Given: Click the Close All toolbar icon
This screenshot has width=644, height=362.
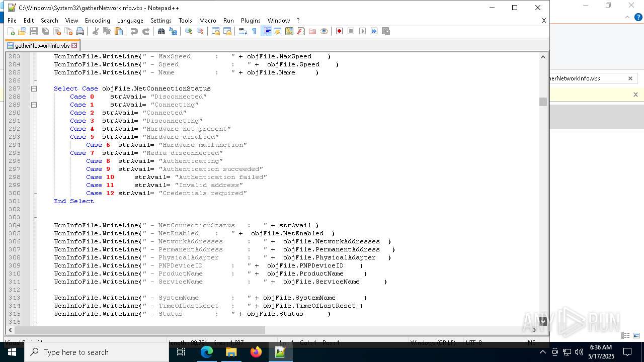Looking at the screenshot, I should pos(68,31).
